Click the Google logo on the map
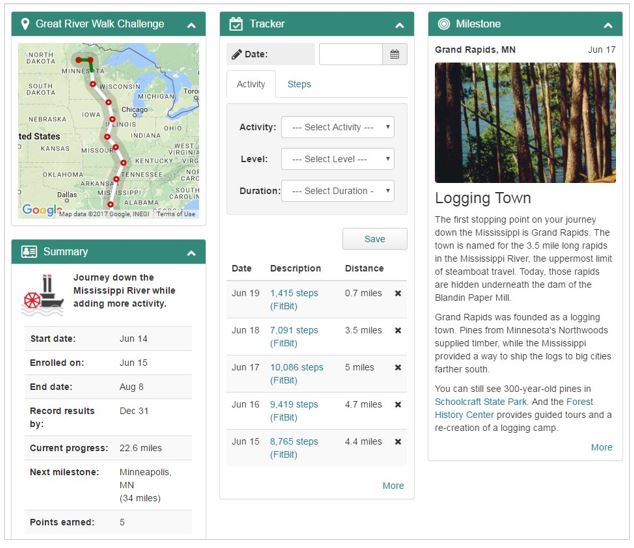 click(x=40, y=209)
